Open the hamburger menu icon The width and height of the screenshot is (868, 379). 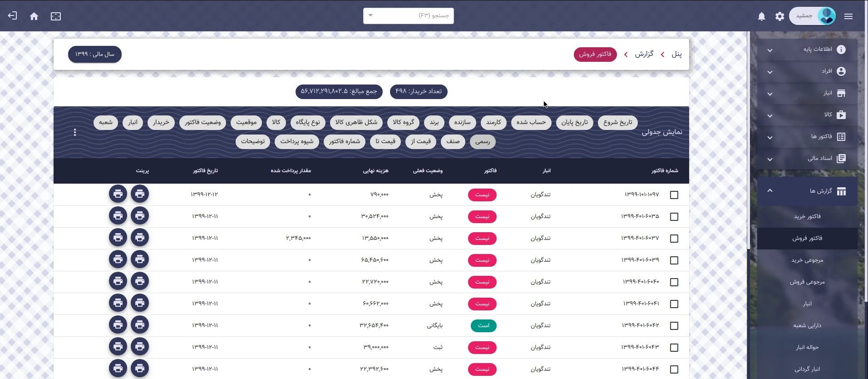pos(848,16)
